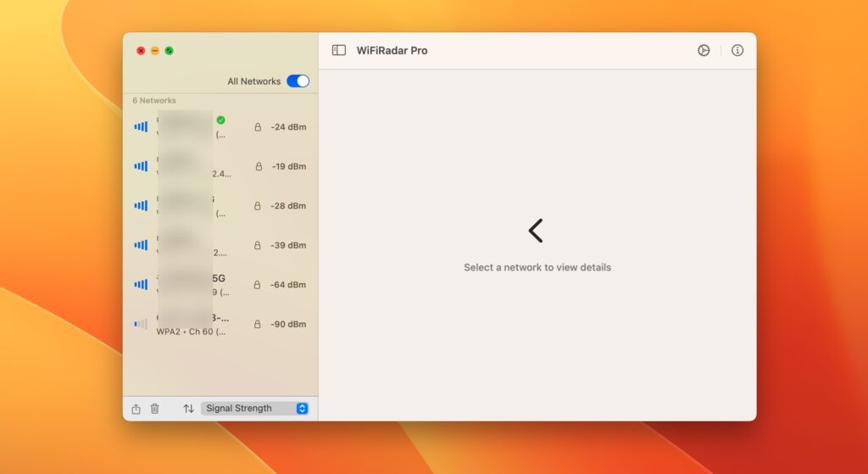
Task: Click green full-screen window button
Action: tap(170, 50)
